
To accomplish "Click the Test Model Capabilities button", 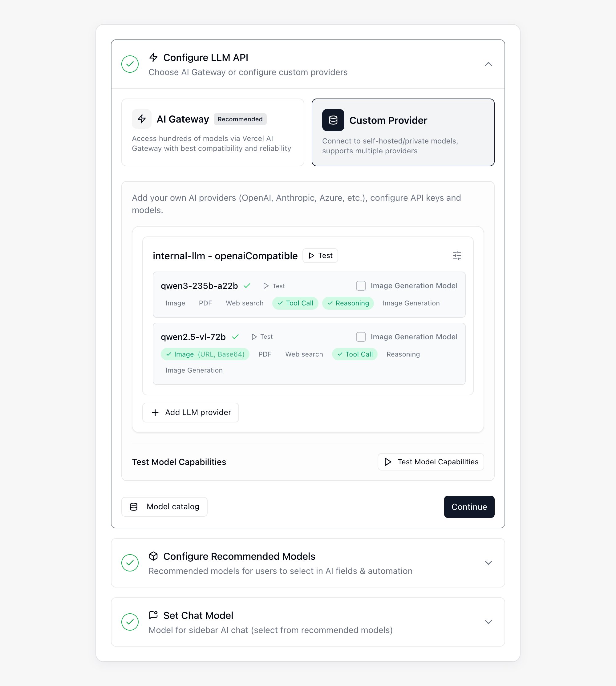I will click(x=431, y=462).
